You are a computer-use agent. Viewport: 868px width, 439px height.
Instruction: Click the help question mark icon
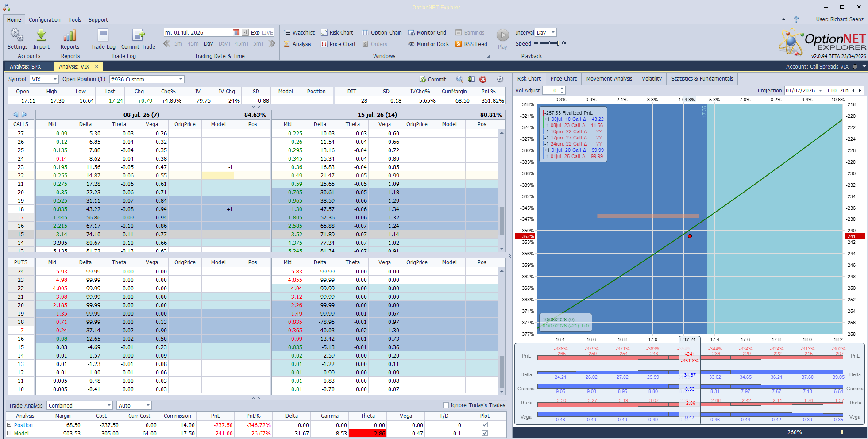point(796,19)
